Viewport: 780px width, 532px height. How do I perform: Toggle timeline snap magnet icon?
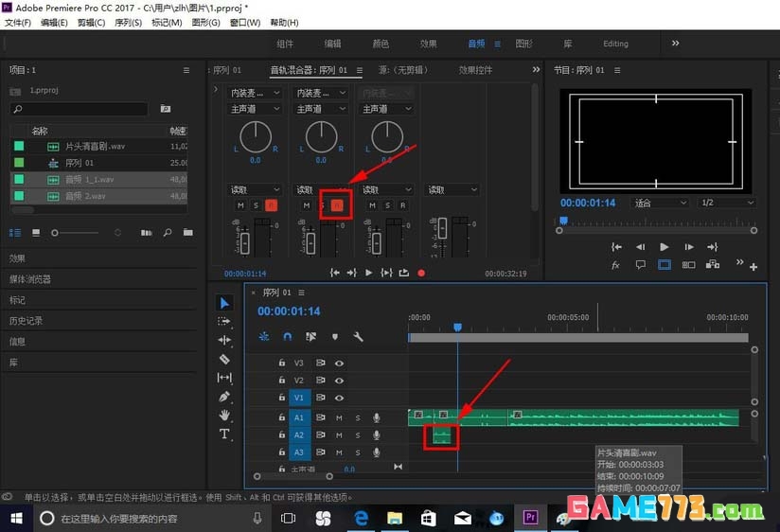click(287, 337)
